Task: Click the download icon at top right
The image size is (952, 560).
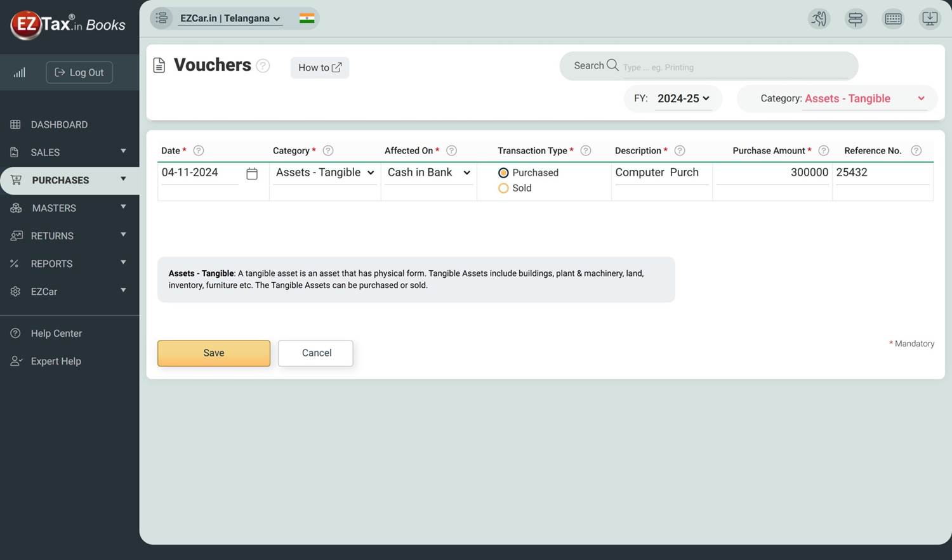Action: pos(930,19)
